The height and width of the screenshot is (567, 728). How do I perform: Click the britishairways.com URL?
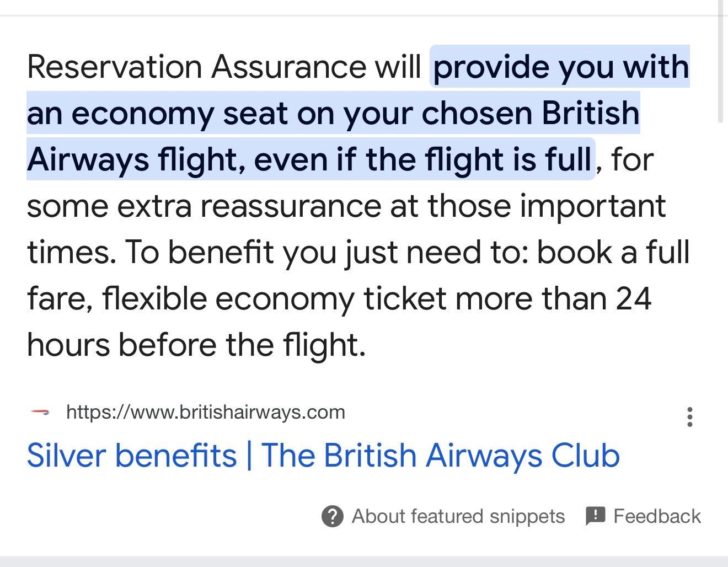point(205,412)
